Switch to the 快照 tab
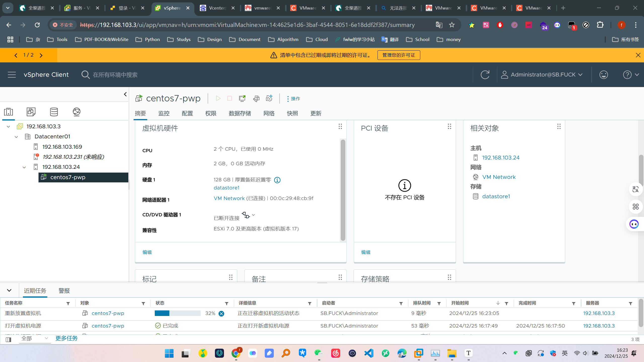The width and height of the screenshot is (644, 362). (x=292, y=113)
